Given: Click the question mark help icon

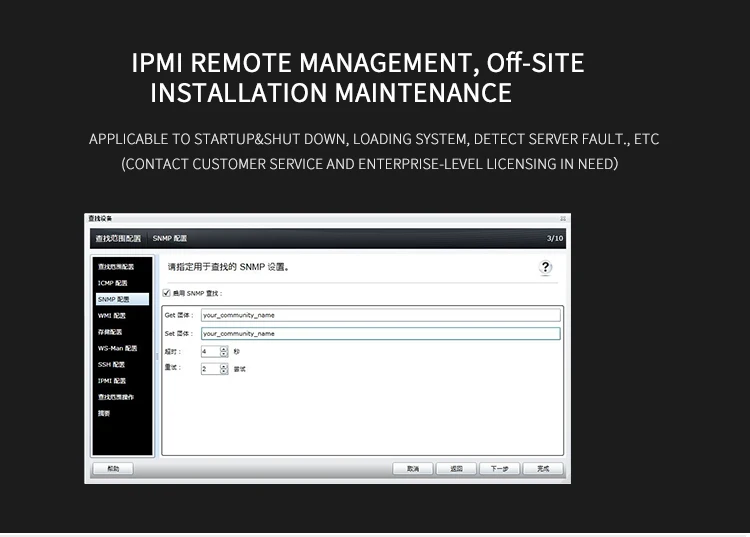Looking at the screenshot, I should pyautogui.click(x=545, y=267).
